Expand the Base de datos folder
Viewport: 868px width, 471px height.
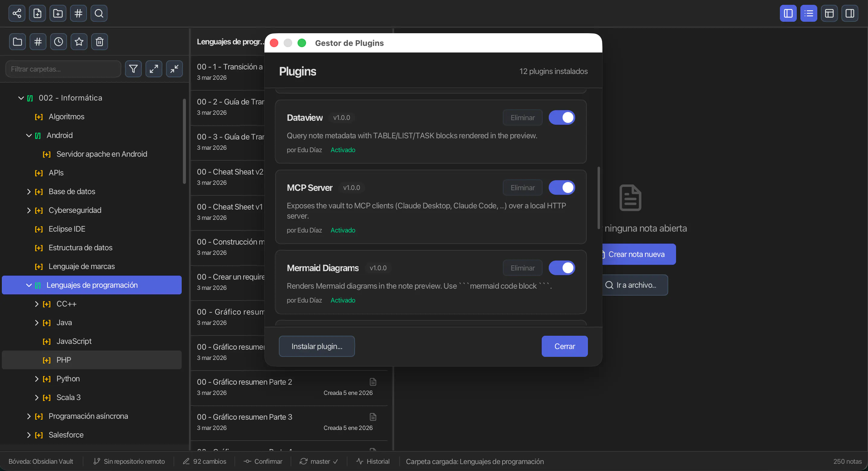point(29,192)
